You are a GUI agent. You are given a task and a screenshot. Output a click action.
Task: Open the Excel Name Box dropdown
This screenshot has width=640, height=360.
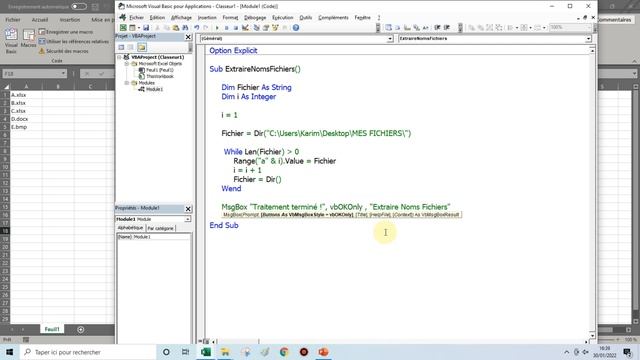[63, 73]
